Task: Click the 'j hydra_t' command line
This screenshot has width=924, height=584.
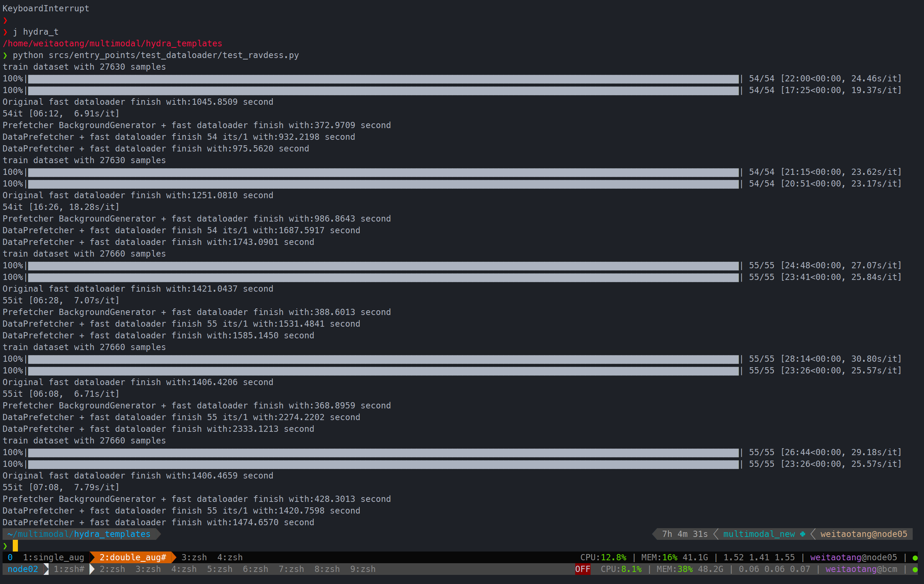Action: coord(36,31)
